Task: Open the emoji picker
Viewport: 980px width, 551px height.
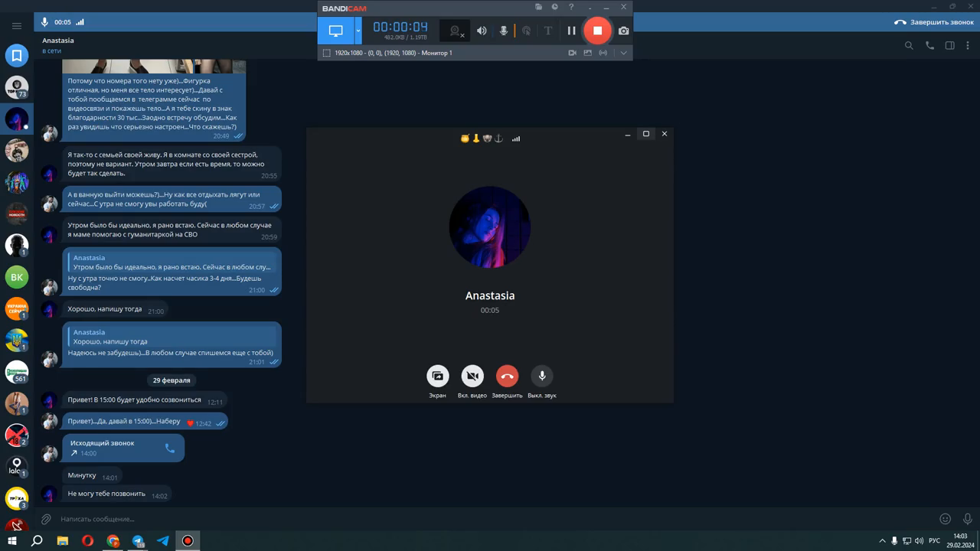Action: coord(945,519)
